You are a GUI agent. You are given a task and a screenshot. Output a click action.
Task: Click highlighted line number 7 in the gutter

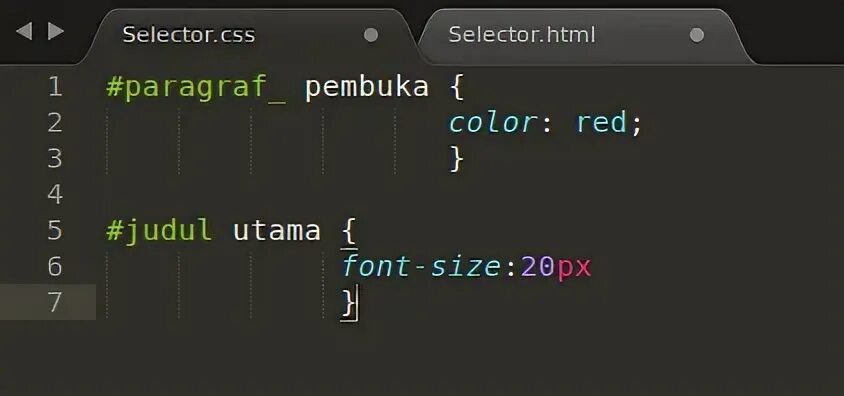coord(55,302)
